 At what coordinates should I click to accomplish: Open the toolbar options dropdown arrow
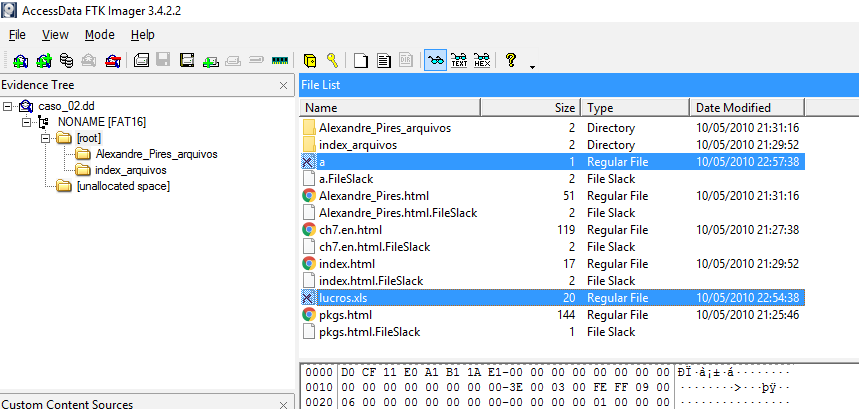pos(531,67)
